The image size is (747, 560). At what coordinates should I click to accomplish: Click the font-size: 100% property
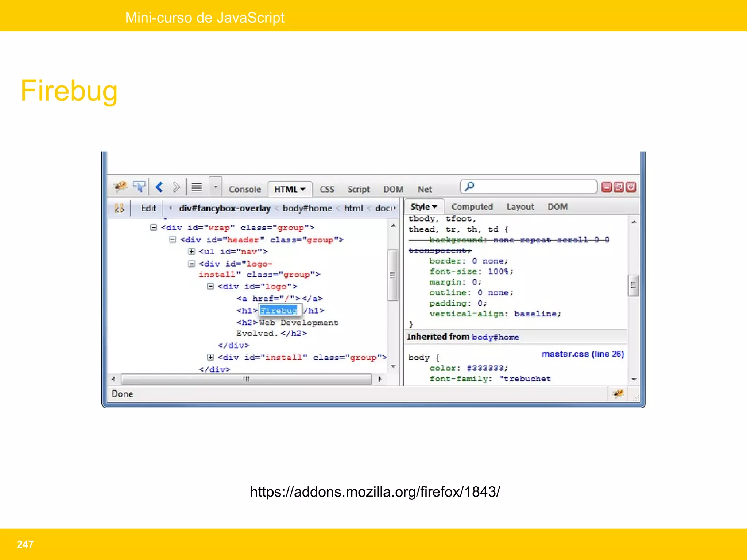pyautogui.click(x=471, y=271)
